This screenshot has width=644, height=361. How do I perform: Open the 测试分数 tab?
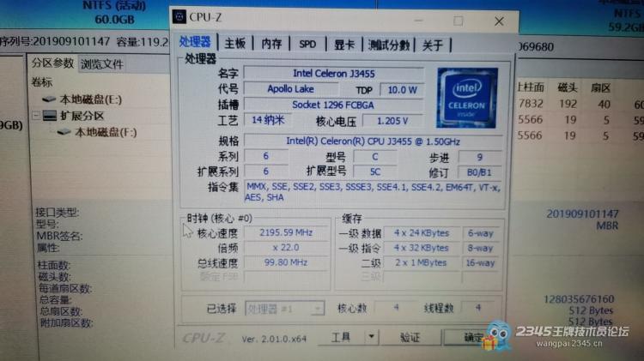[388, 45]
